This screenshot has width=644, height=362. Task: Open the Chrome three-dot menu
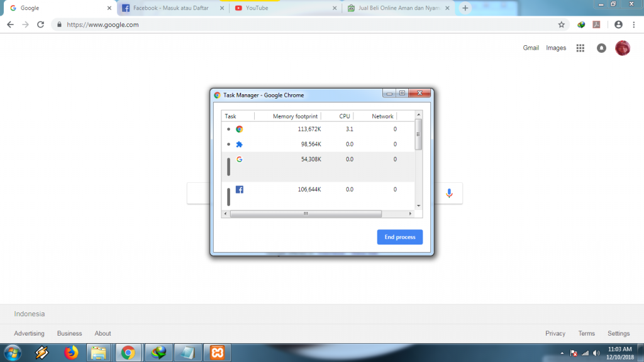[x=634, y=25]
